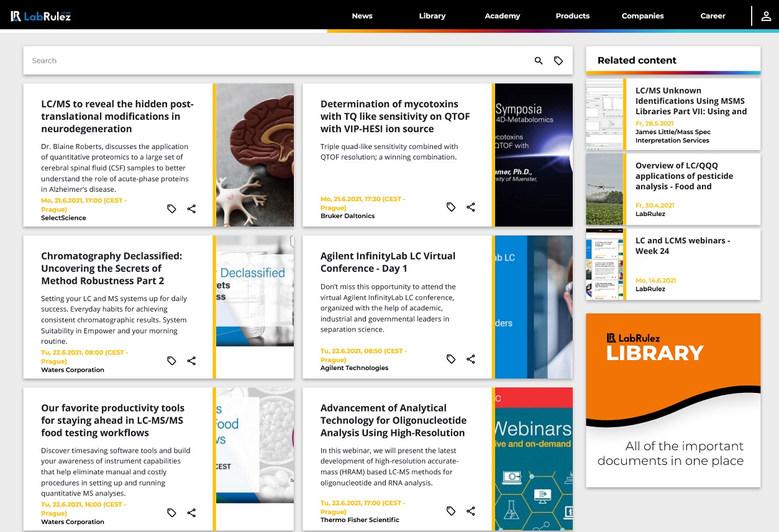Click 'Thermo Fisher Scientific' organizer name
This screenshot has width=779, height=532.
coord(360,520)
